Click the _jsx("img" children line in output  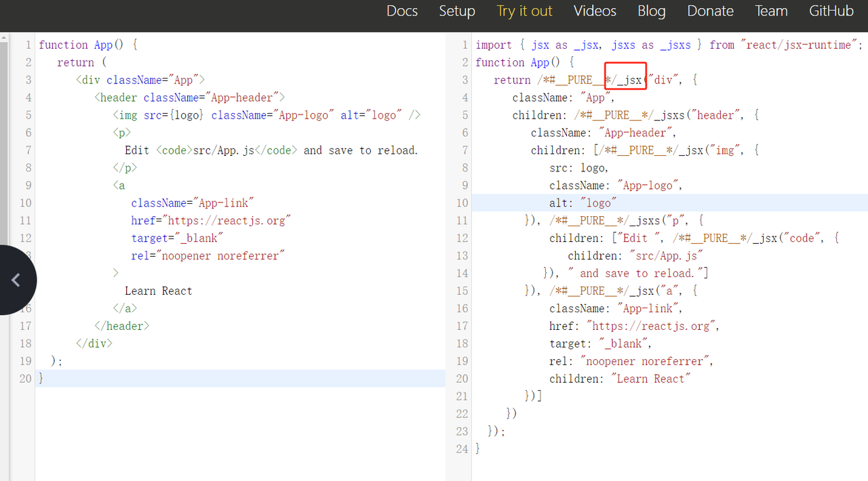(645, 150)
